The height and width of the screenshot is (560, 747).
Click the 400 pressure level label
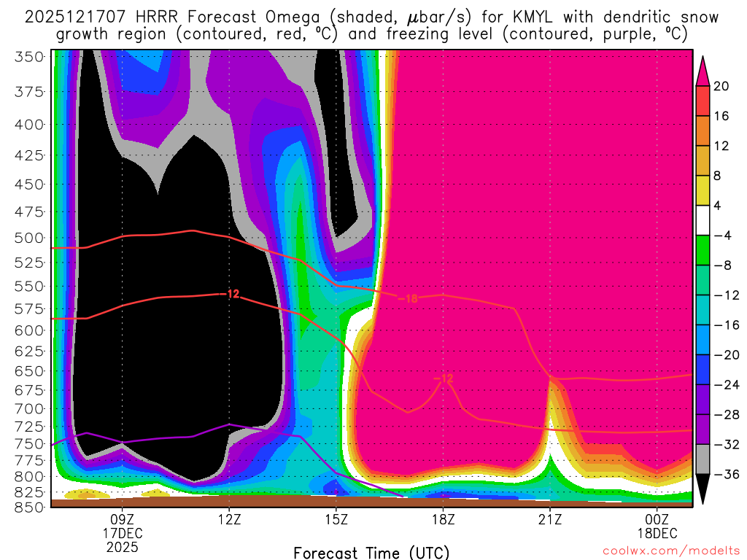coord(29,125)
